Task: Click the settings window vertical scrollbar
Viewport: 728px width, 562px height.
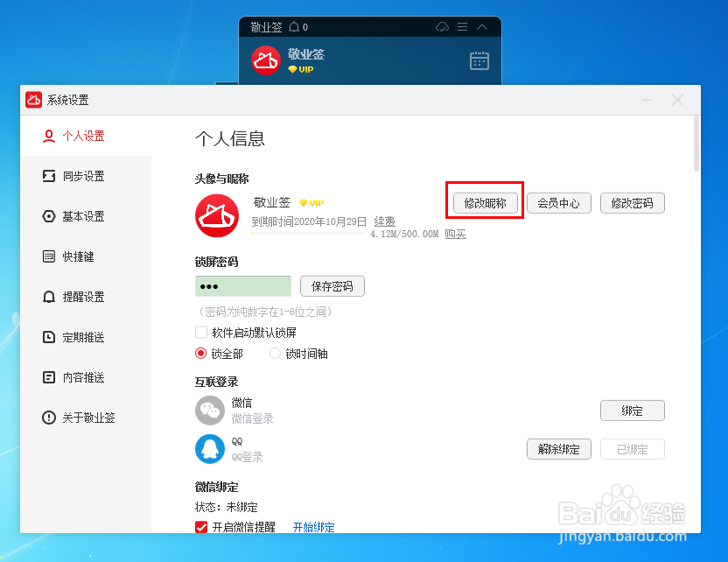Action: pyautogui.click(x=696, y=144)
